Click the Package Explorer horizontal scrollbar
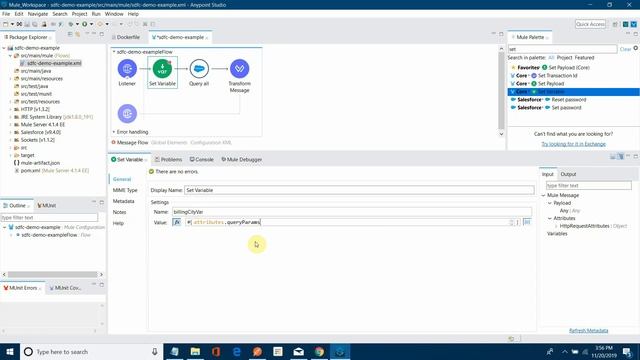Screen dimensions: 640x360 [x=52, y=275]
